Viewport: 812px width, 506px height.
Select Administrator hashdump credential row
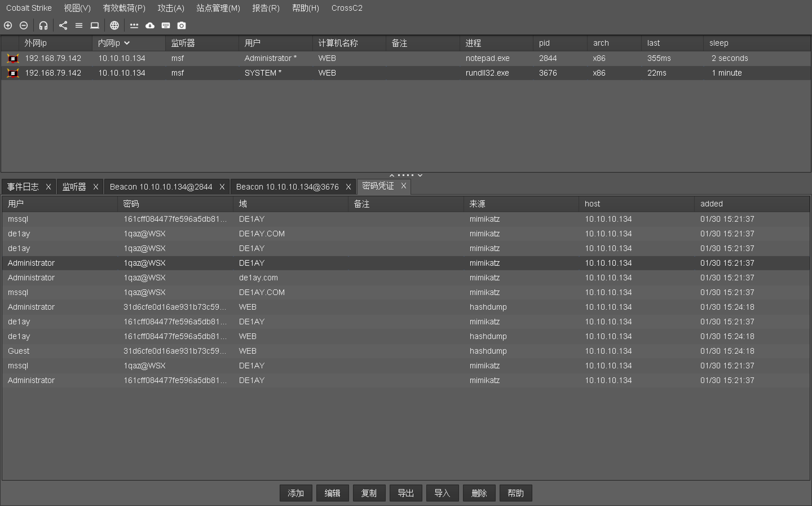point(406,307)
